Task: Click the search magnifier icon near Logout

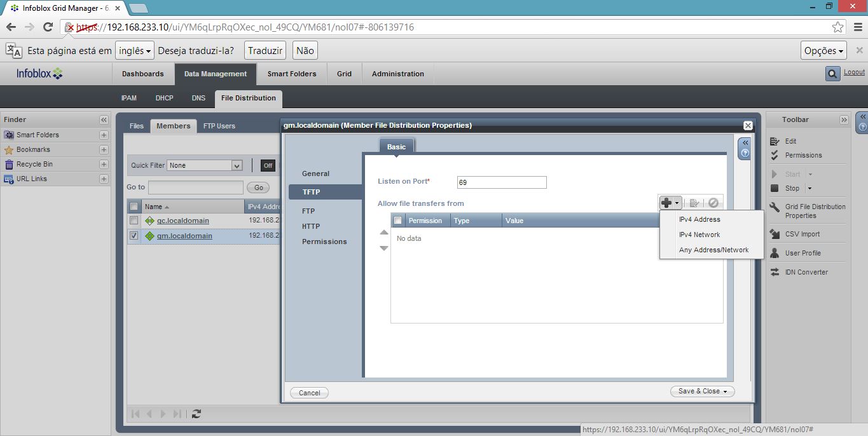Action: [832, 74]
